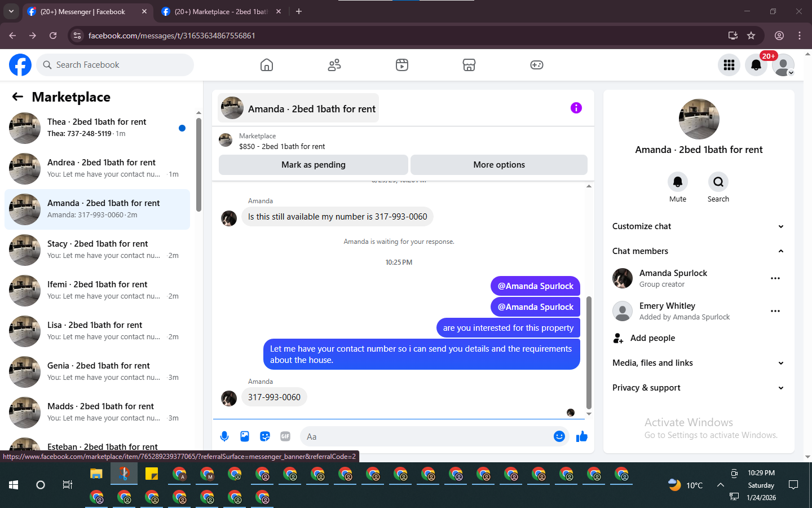
Task: Search in conversation using the magnifier icon
Action: coord(718,182)
